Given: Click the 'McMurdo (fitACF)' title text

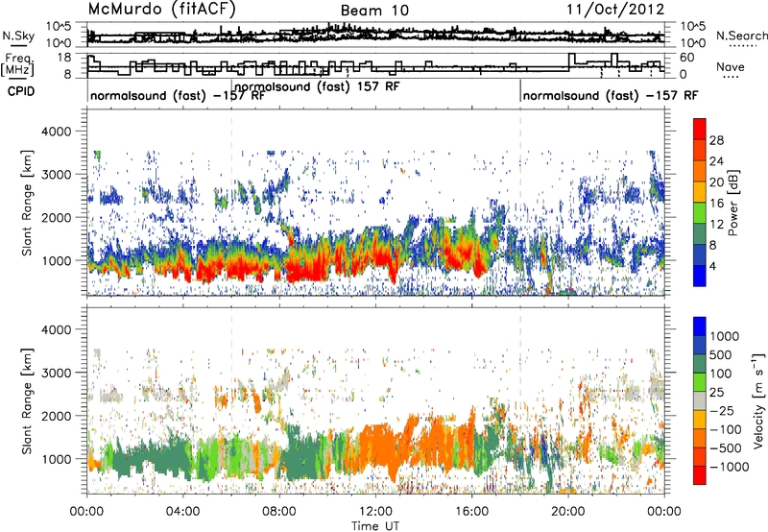Looking at the screenshot, I should click(161, 10).
